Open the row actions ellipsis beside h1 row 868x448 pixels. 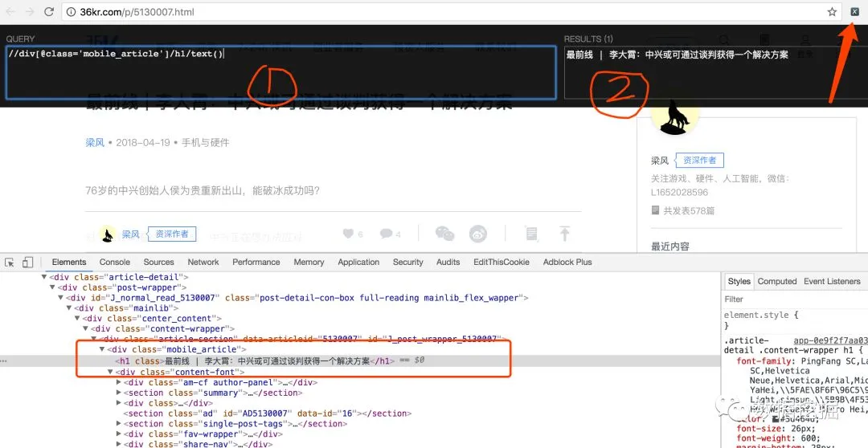[x=4, y=360]
